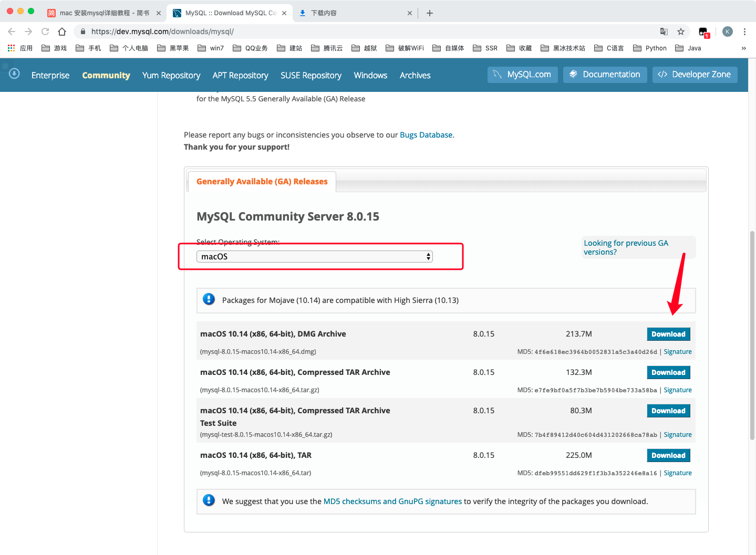Viewport: 756px width, 555px height.
Task: Download the macOS 10.14 DMG Archive
Action: [668, 334]
